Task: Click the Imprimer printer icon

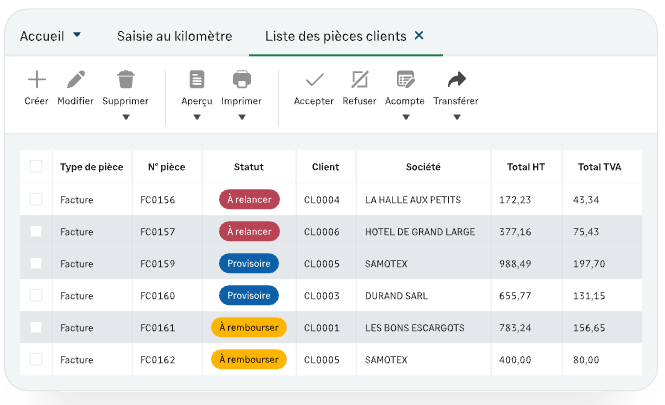Action: click(241, 80)
